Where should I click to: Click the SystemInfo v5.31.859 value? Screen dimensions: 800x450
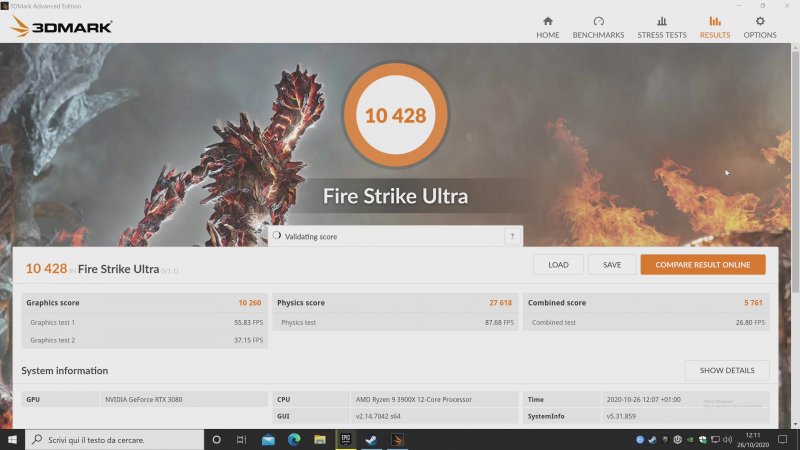(621, 416)
